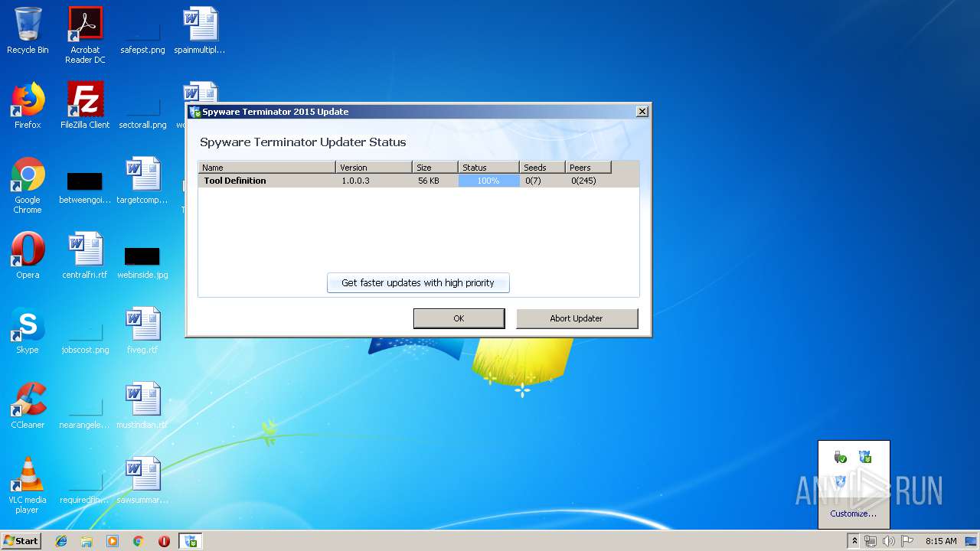Launch CCleaner desktop shortcut
This screenshot has width=980, height=551.
(x=28, y=406)
